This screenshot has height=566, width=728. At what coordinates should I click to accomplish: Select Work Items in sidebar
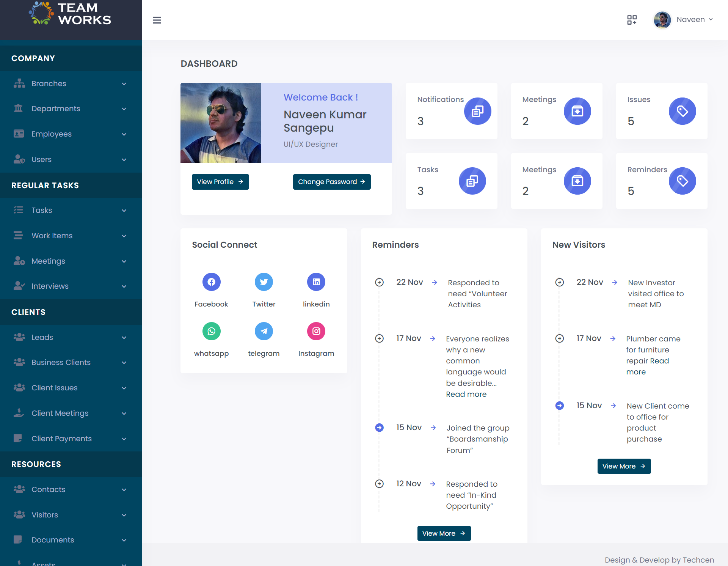pos(52,236)
